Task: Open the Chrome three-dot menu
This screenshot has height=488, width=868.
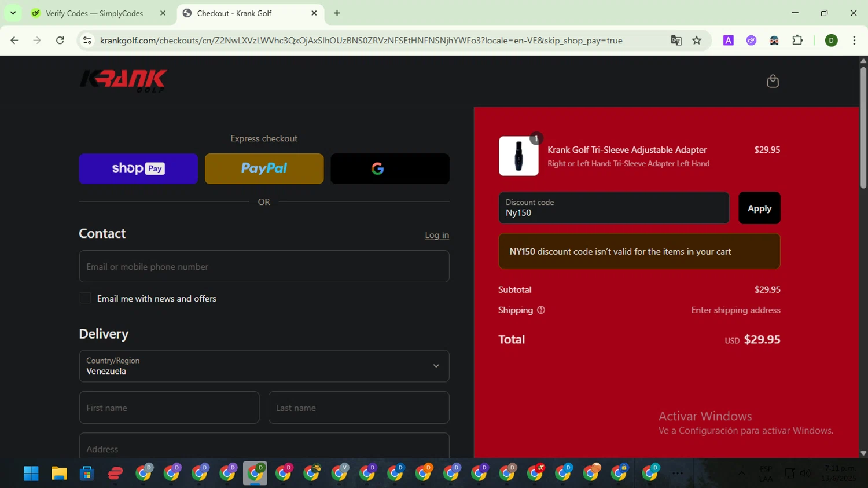Action: tap(854, 41)
